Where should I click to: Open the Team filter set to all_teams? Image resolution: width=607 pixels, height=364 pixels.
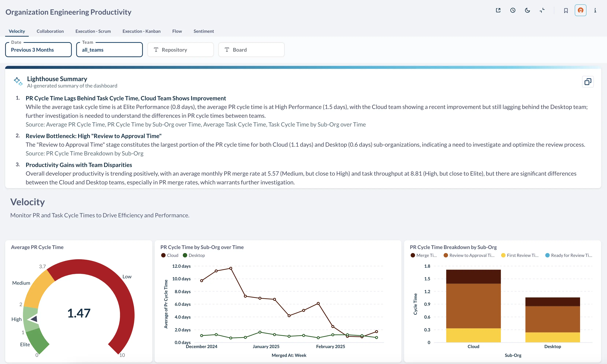click(x=109, y=50)
